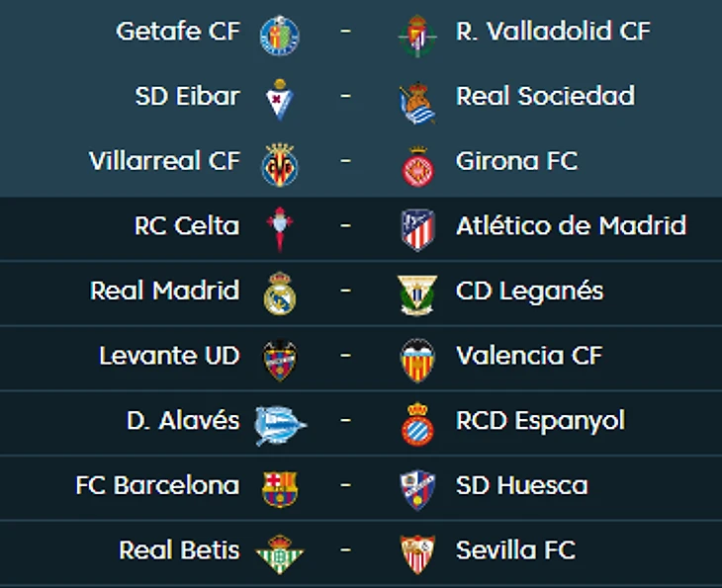Screen dimensions: 722x588
Task: Click the D. Alavés blue logo
Action: pos(281,426)
